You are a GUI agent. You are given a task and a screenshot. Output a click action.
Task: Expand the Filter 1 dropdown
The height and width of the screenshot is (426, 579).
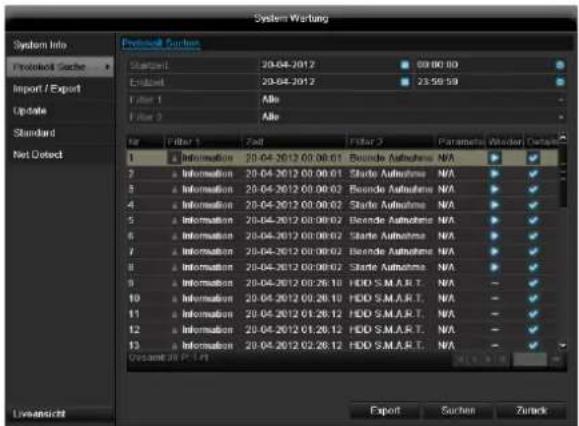tap(561, 100)
